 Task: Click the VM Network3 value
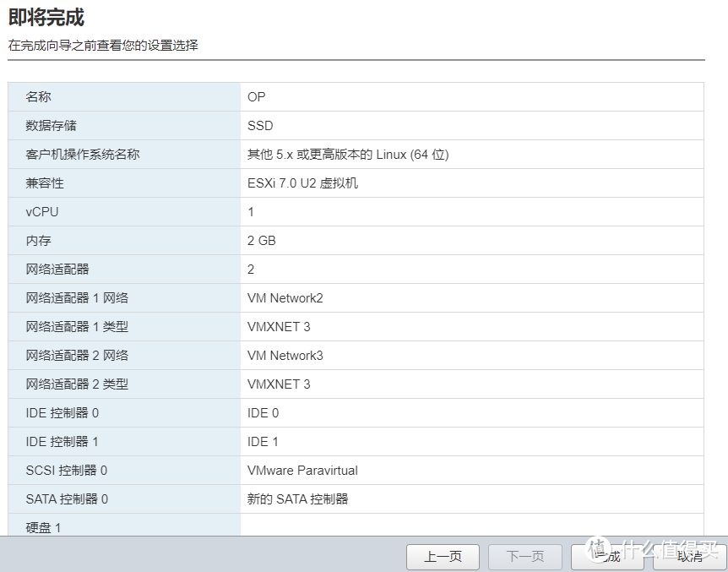tap(285, 356)
